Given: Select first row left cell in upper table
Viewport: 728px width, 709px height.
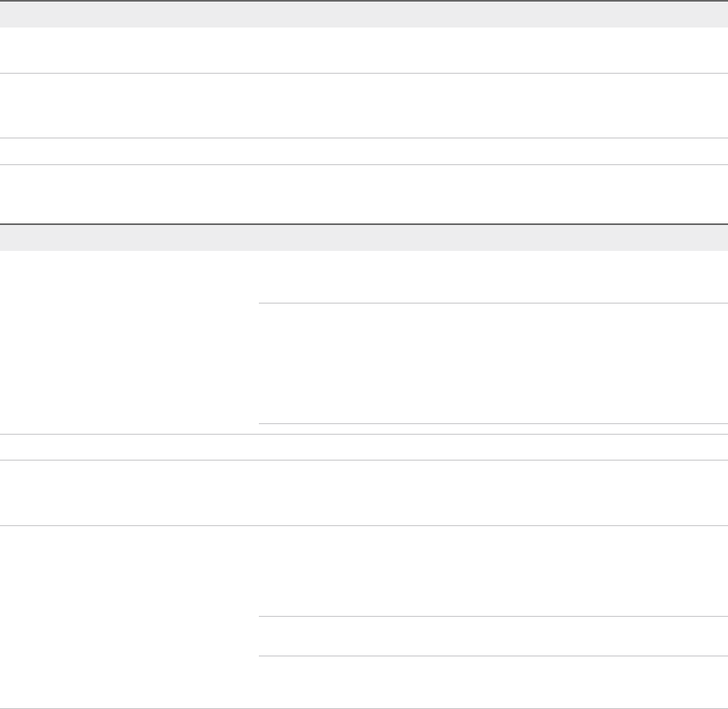Looking at the screenshot, I should click(129, 51).
